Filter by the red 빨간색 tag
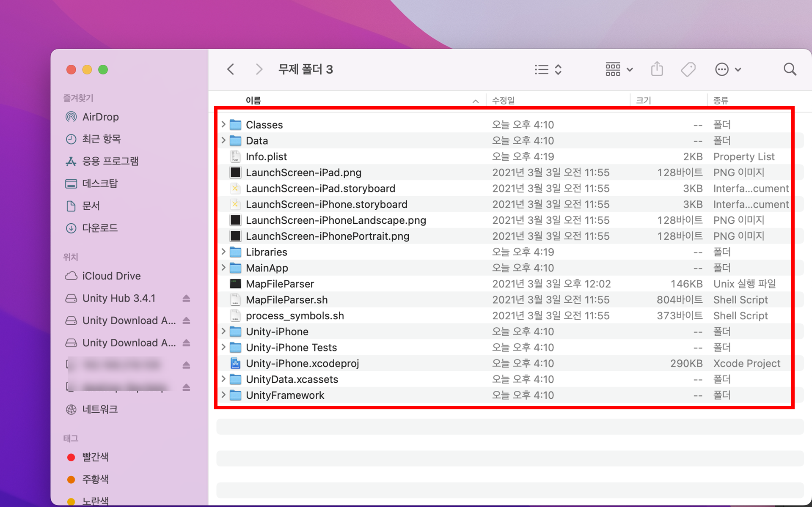 coord(95,457)
